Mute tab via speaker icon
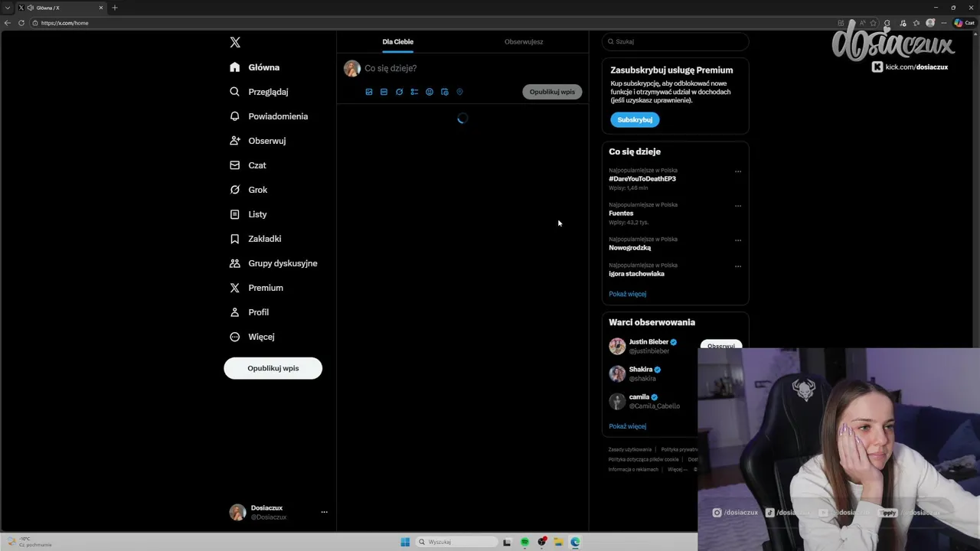 (30, 8)
